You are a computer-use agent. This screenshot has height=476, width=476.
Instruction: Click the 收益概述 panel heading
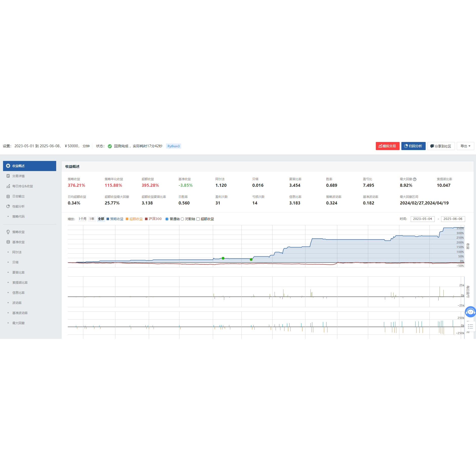pos(72,167)
